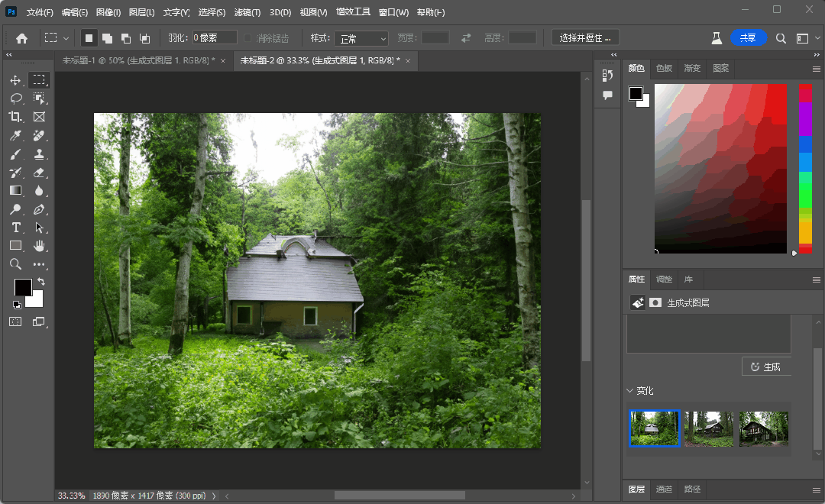This screenshot has height=504, width=825.
Task: Open the 样式 (Style) dropdown
Action: pyautogui.click(x=361, y=38)
